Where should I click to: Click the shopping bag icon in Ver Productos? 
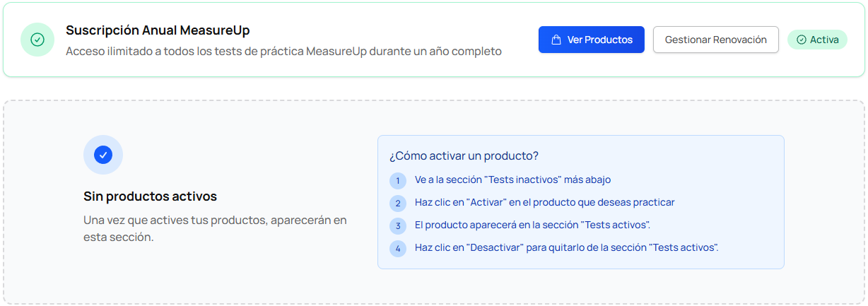tap(556, 40)
